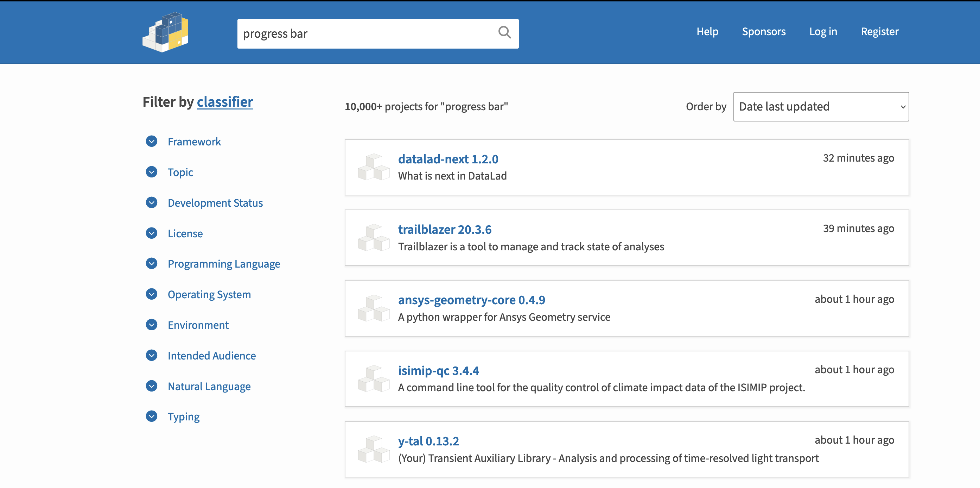The image size is (980, 488).
Task: Open the ansys-geometry-core 0.4.9 project
Action: tap(471, 300)
